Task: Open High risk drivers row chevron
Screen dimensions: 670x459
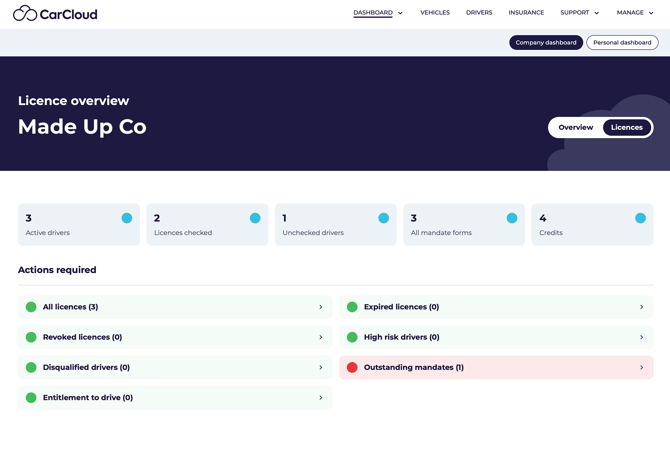Action: (x=642, y=337)
